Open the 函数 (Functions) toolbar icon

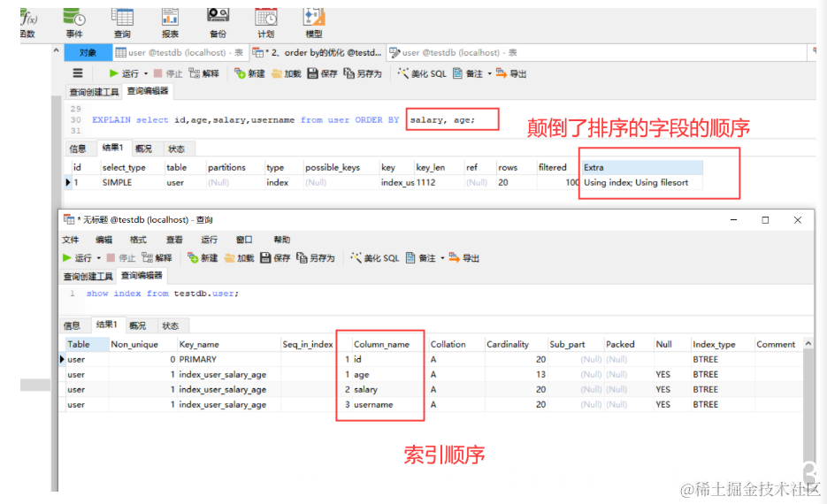coord(28,23)
